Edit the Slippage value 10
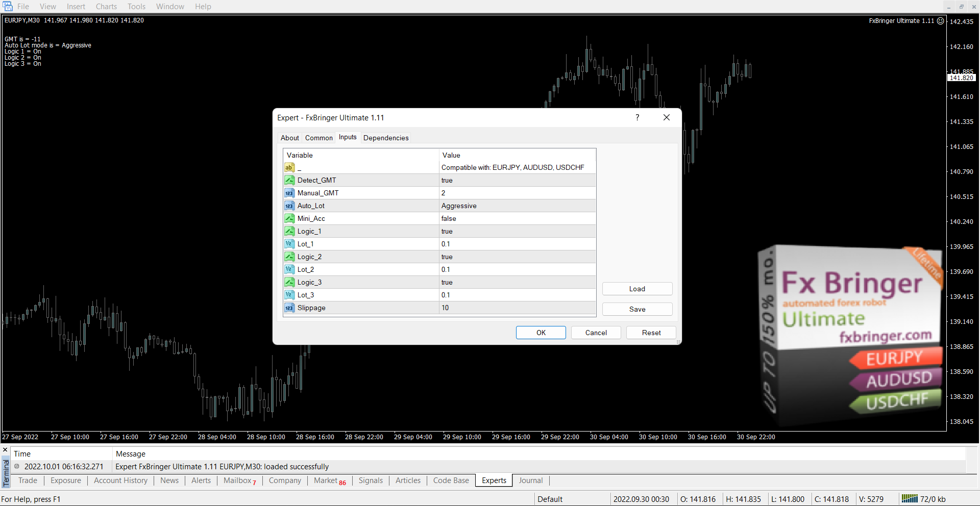 pos(518,308)
